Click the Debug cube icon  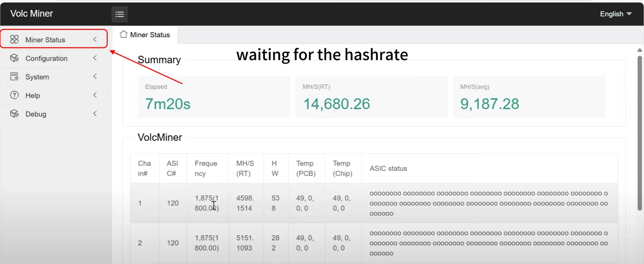click(x=14, y=114)
